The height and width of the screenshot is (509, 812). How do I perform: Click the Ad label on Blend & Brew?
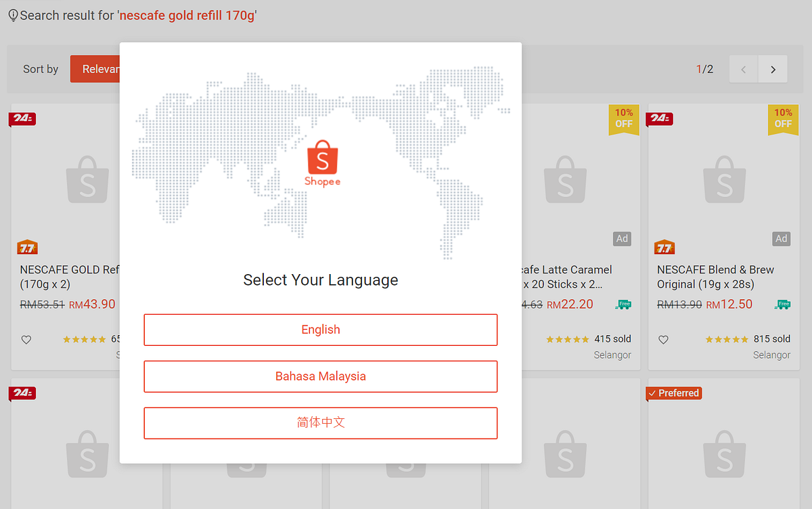pyautogui.click(x=782, y=238)
